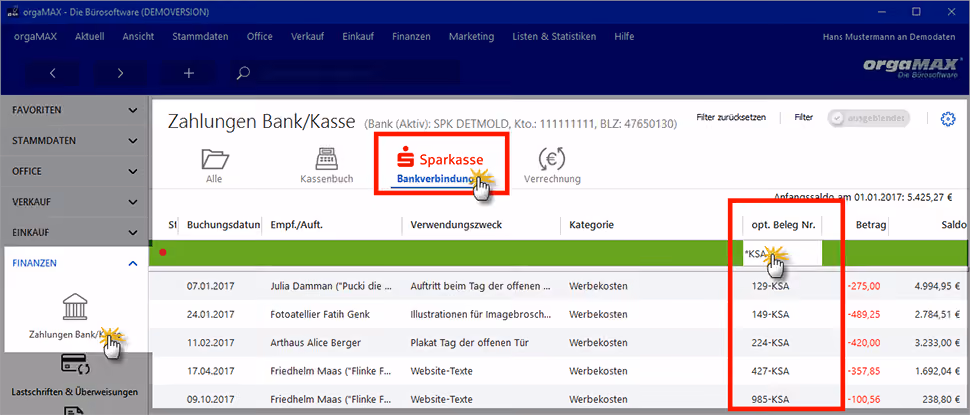This screenshot has width=970, height=415.
Task: Click the red status dot in filter row
Action: pos(163,252)
